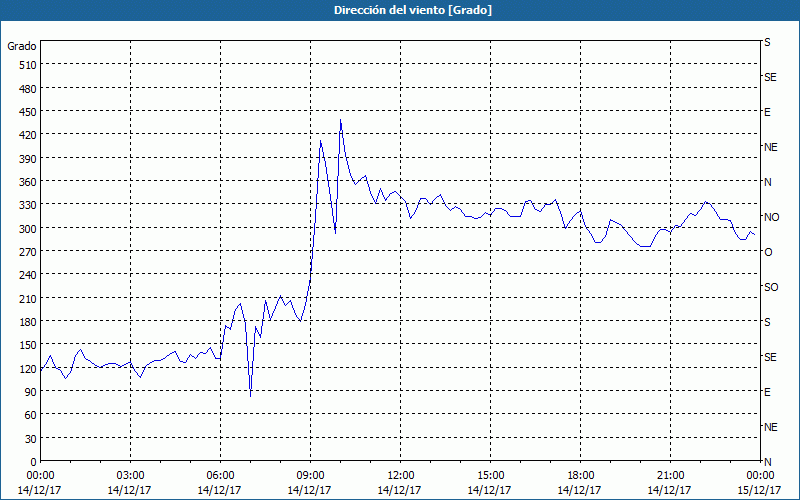Click the 150 degree axis label
The height and width of the screenshot is (500, 800).
tap(28, 345)
